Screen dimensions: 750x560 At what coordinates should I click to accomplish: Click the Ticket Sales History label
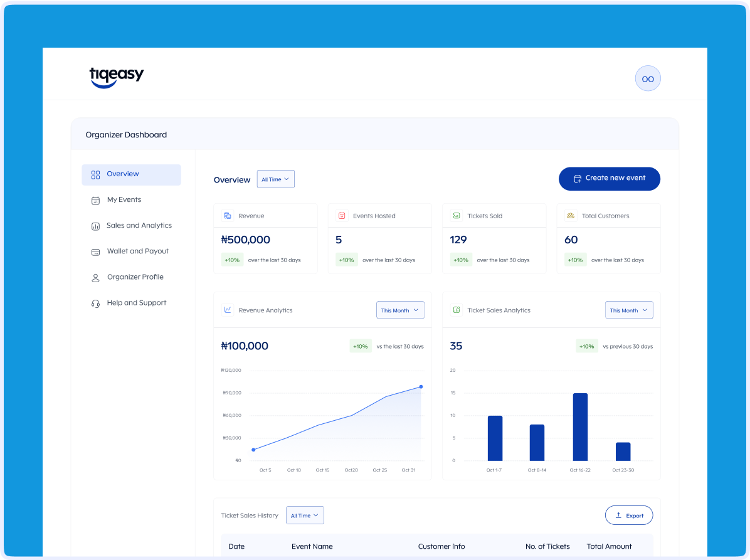pos(250,515)
